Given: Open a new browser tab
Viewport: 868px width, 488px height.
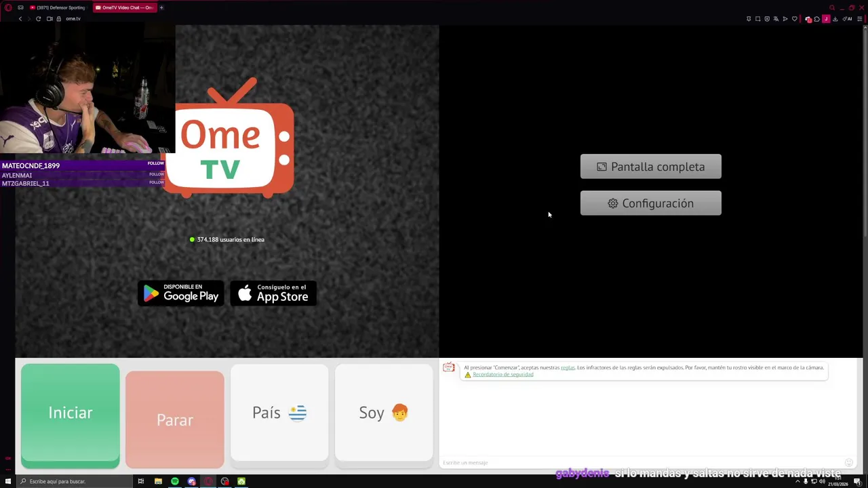Looking at the screenshot, I should (x=161, y=7).
